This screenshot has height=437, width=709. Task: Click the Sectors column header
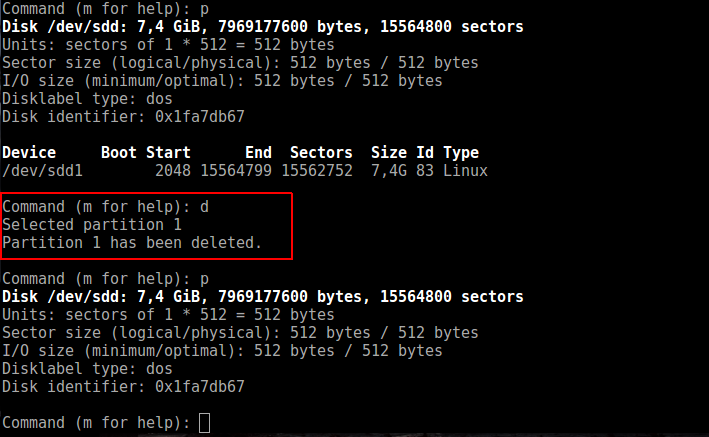[321, 153]
